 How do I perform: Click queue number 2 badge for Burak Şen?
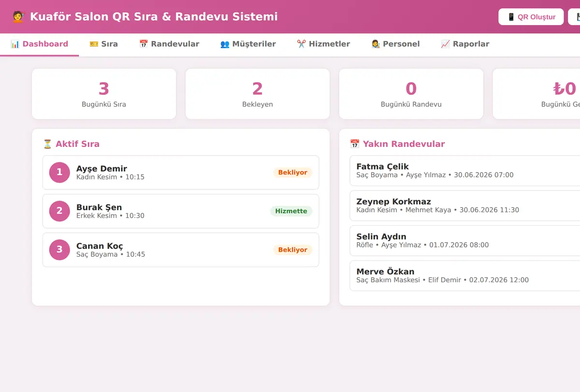[59, 211]
